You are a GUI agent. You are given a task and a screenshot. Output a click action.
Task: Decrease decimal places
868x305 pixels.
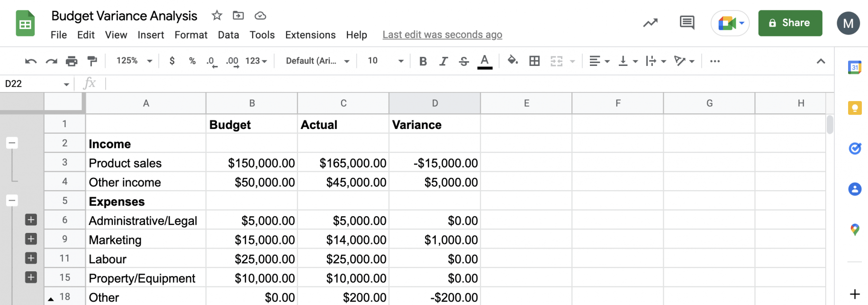point(212,62)
